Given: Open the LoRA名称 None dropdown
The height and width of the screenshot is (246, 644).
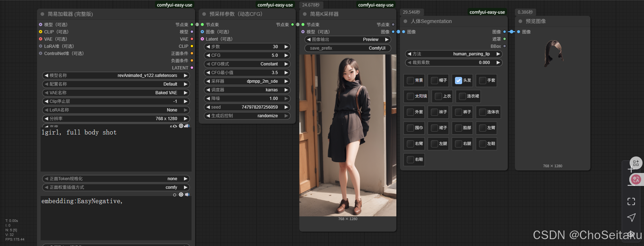Looking at the screenshot, I should tap(116, 110).
